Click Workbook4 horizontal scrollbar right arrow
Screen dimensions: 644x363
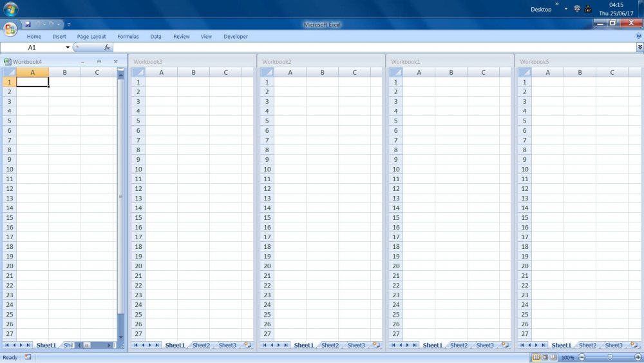109,346
